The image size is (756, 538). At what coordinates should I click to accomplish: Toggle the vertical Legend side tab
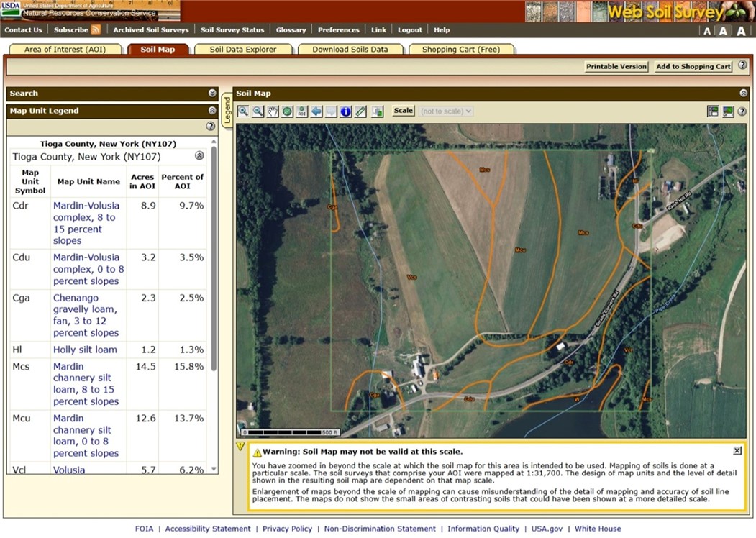(x=227, y=110)
